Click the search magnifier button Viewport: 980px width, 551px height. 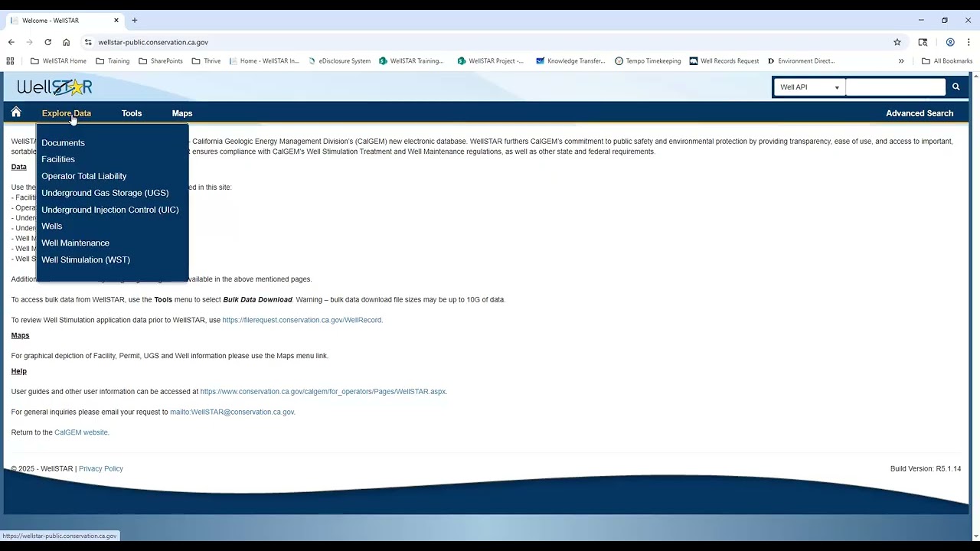(955, 87)
